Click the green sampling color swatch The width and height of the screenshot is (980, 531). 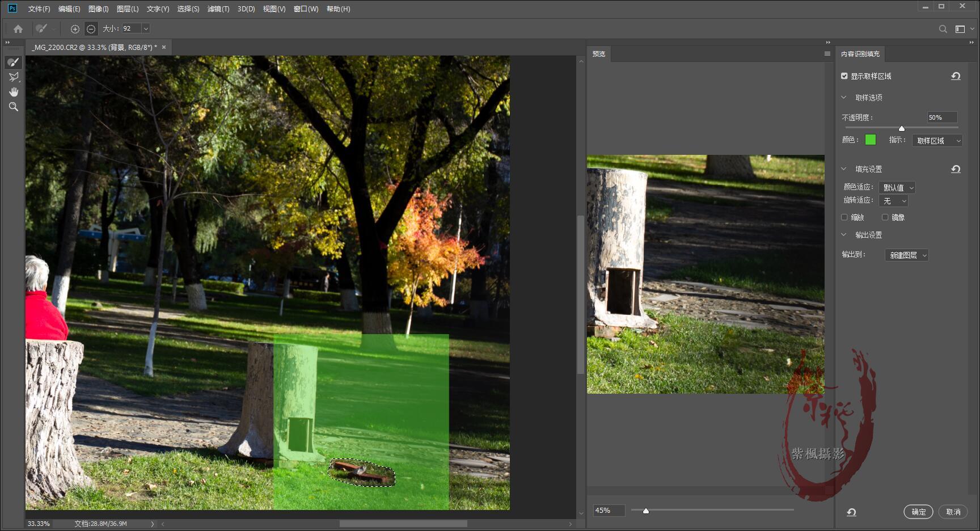871,140
